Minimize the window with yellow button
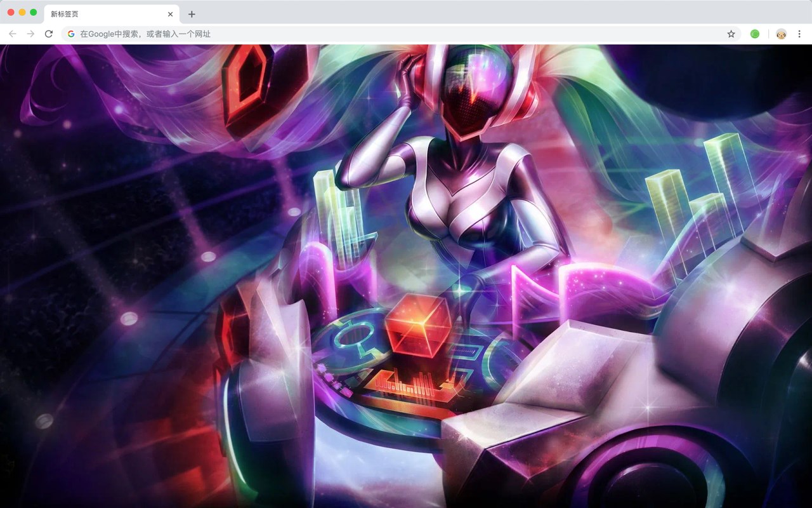 22,12
